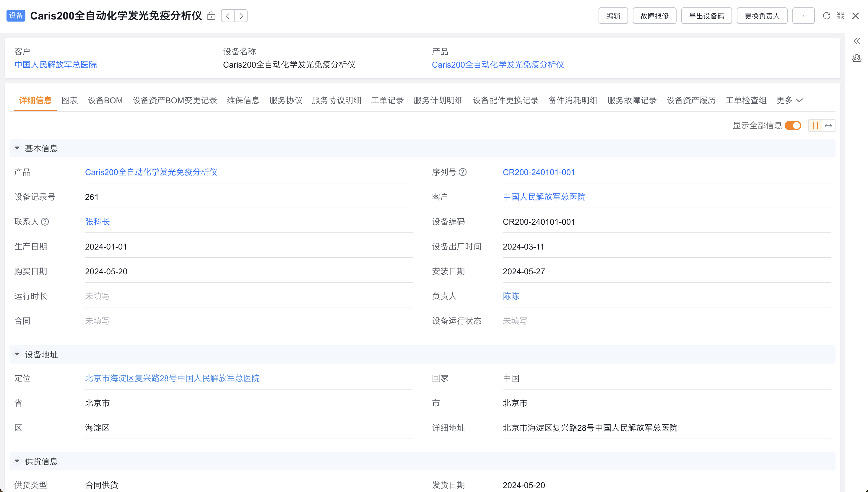Go to previous record arrow
Screen dimensions: 868x492
pyautogui.click(x=228, y=16)
